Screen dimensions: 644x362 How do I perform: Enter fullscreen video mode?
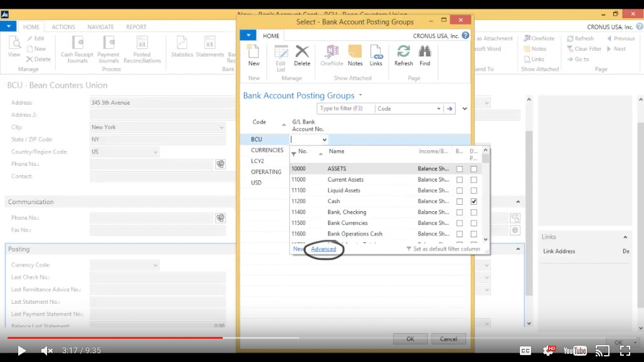coord(625,351)
